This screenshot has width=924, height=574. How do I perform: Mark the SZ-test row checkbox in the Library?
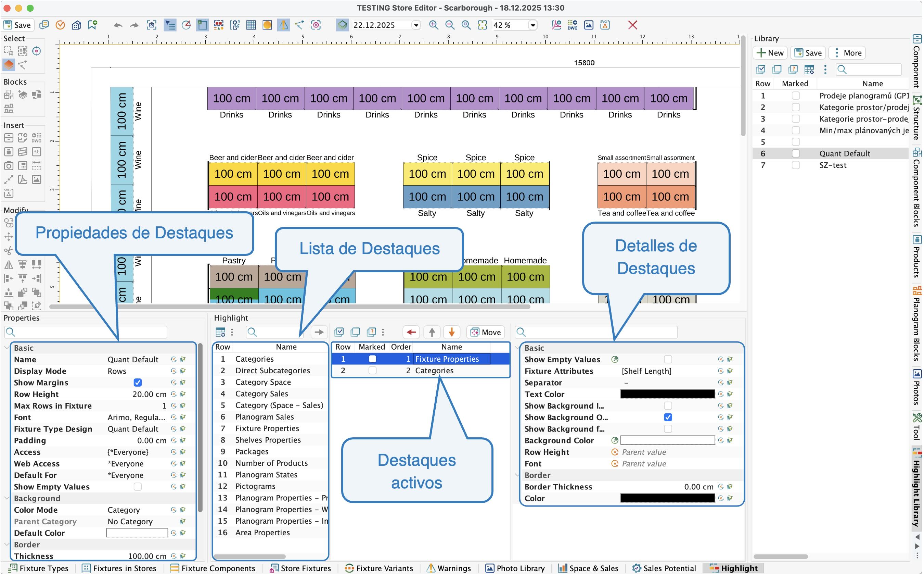[x=796, y=165]
